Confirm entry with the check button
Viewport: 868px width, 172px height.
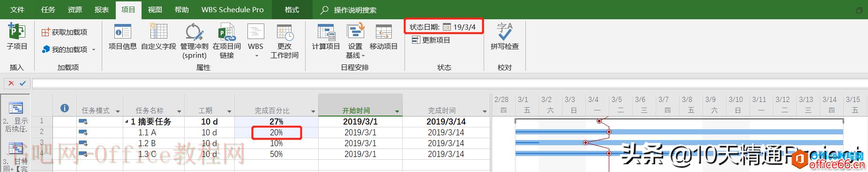(x=22, y=83)
